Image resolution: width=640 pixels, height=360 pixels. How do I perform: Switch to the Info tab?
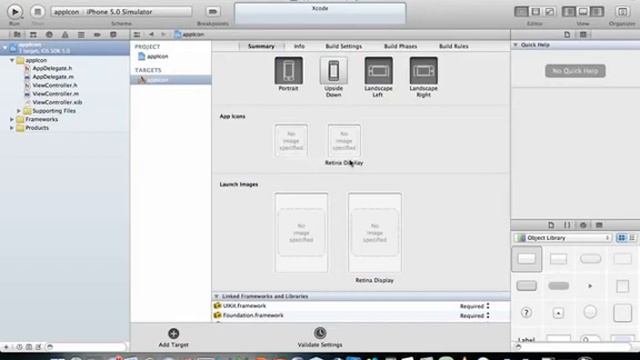(x=299, y=46)
